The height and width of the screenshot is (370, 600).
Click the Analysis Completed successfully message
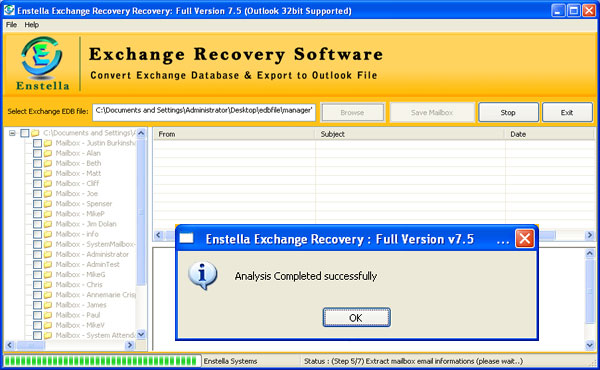click(306, 276)
